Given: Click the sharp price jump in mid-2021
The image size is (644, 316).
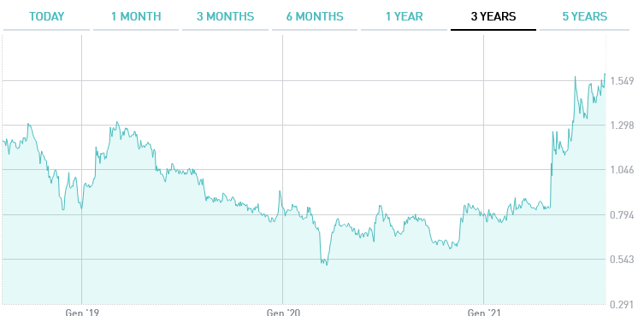Looking at the screenshot, I should coord(551,168).
